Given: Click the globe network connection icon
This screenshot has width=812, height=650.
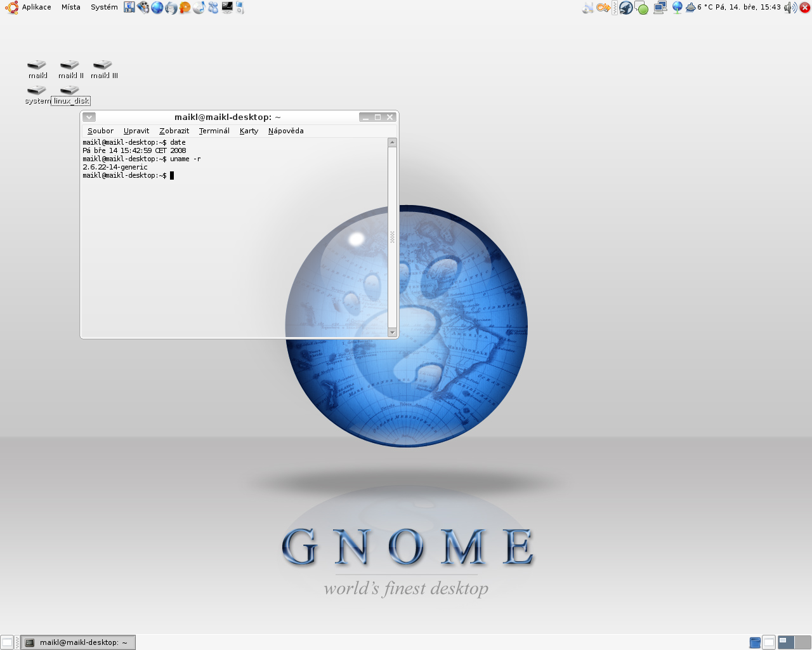Looking at the screenshot, I should coord(677,8).
